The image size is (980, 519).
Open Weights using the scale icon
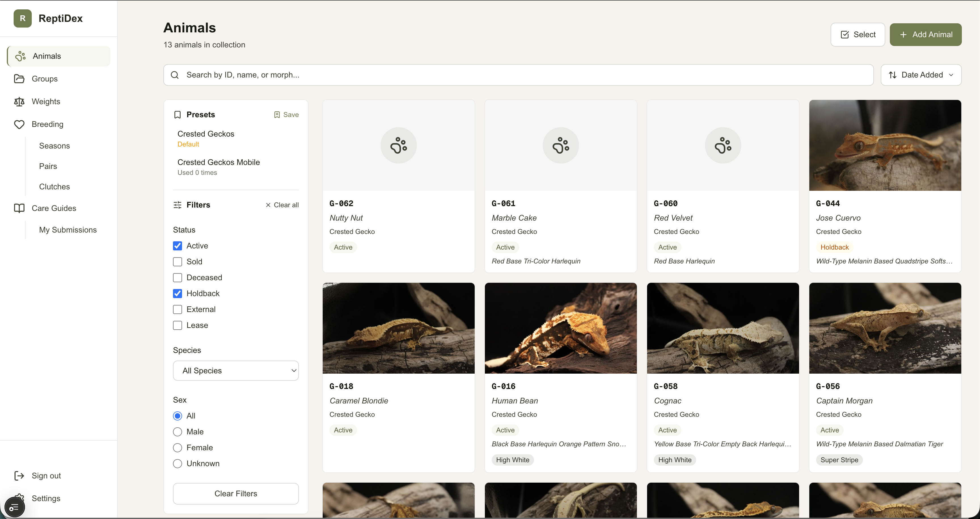pyautogui.click(x=19, y=101)
